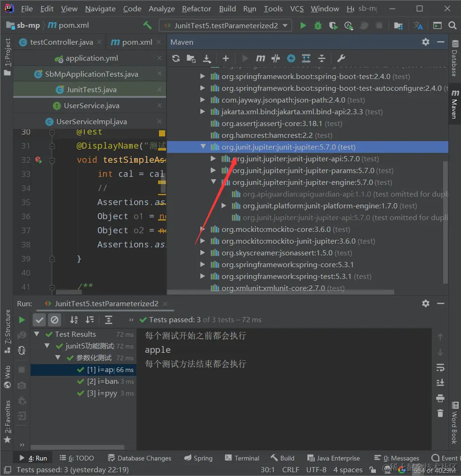Screen dimensions: 461x476
Task: Close the pom.xml editor tab
Action: [159, 42]
